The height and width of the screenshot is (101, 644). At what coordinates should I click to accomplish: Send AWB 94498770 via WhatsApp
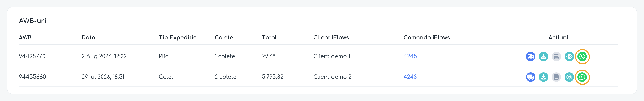coord(582,57)
